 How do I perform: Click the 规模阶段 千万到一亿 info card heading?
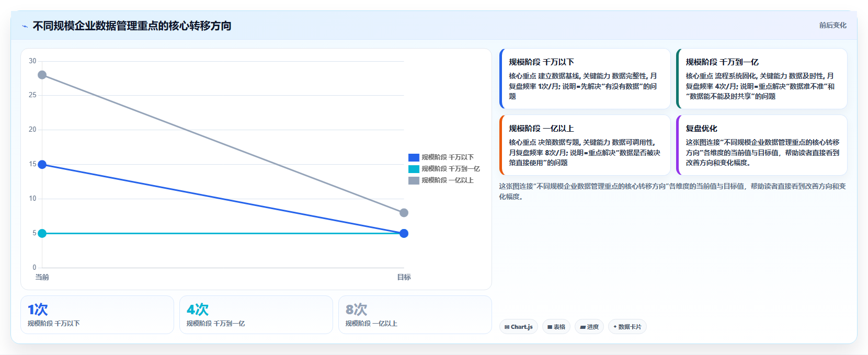722,62
